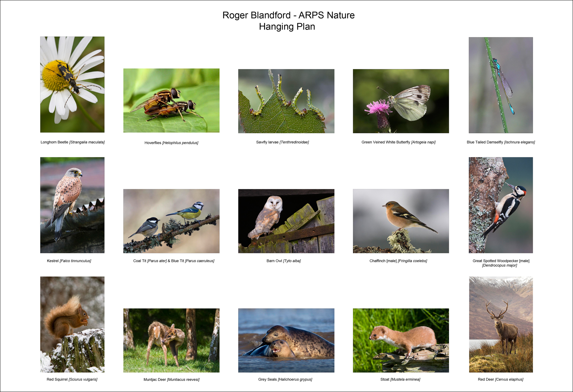Click the Barn Owl Tyto alba caption
573x392 pixels.
[283, 261]
